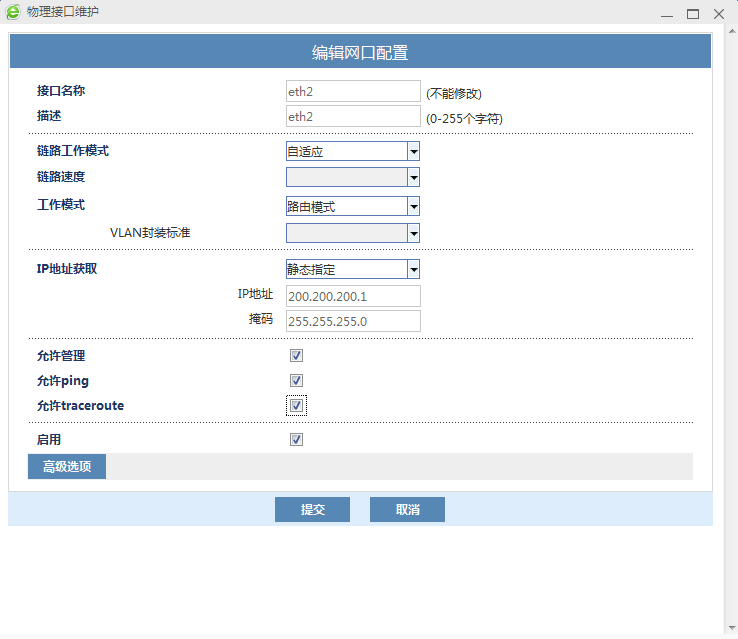
Task: Click the browser logo icon in title bar
Action: pyautogui.click(x=12, y=13)
